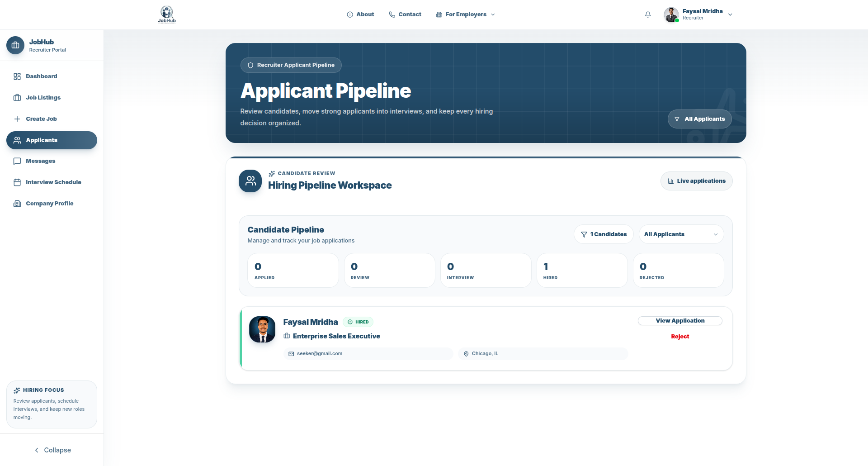
Task: Click the JobHub Recruiter Portal briefcase icon
Action: [x=15, y=45]
